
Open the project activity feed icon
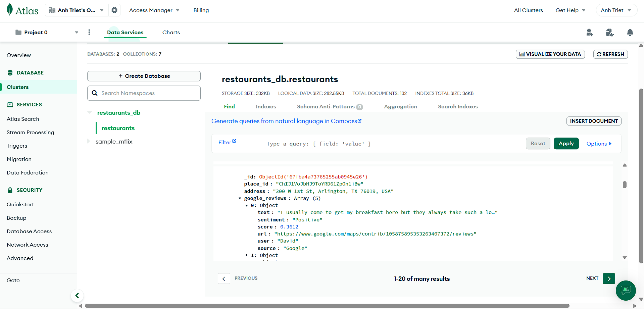[610, 32]
